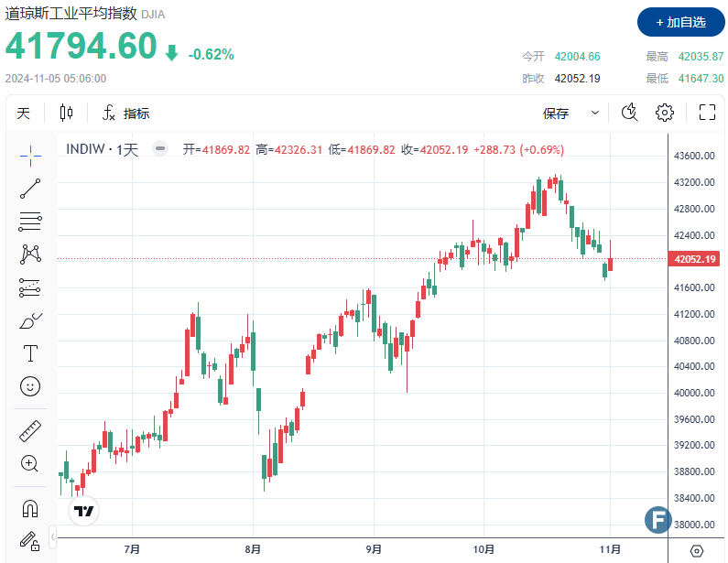The height and width of the screenshot is (563, 728).
Task: Click the 9月 label on time axis
Action: point(374,549)
